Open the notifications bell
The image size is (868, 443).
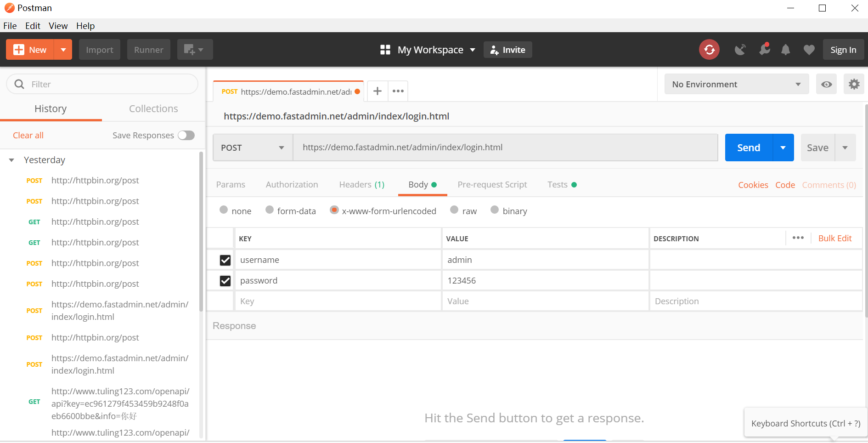[x=786, y=50]
